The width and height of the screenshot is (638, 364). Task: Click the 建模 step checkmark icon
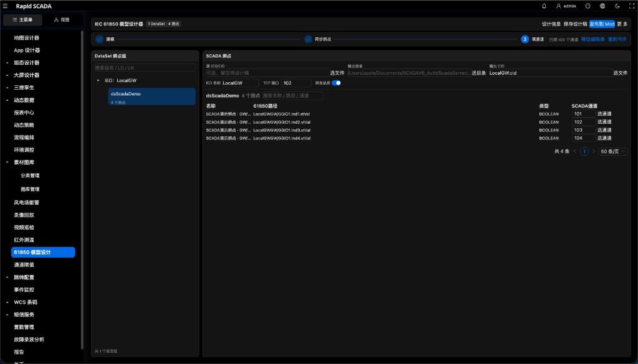[x=99, y=39]
